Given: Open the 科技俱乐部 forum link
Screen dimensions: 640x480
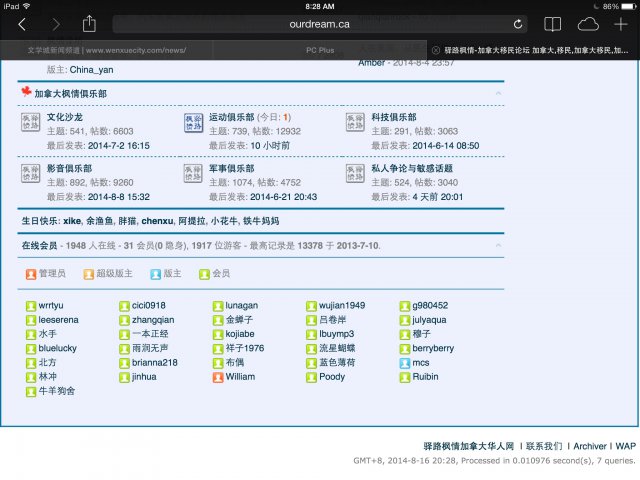Looking at the screenshot, I should 393,117.
